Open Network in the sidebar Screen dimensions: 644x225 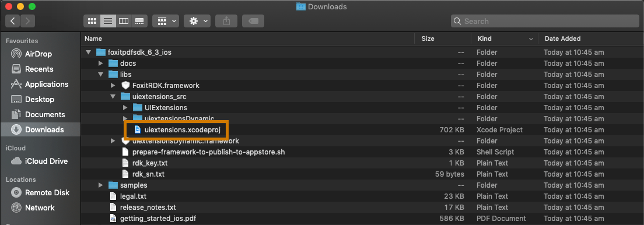[40, 208]
